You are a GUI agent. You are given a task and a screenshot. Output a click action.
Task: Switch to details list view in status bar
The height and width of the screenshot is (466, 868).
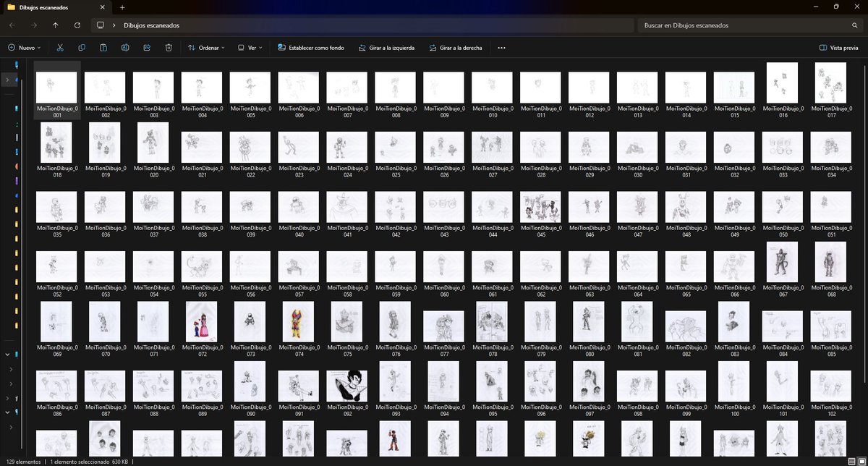tap(851, 461)
